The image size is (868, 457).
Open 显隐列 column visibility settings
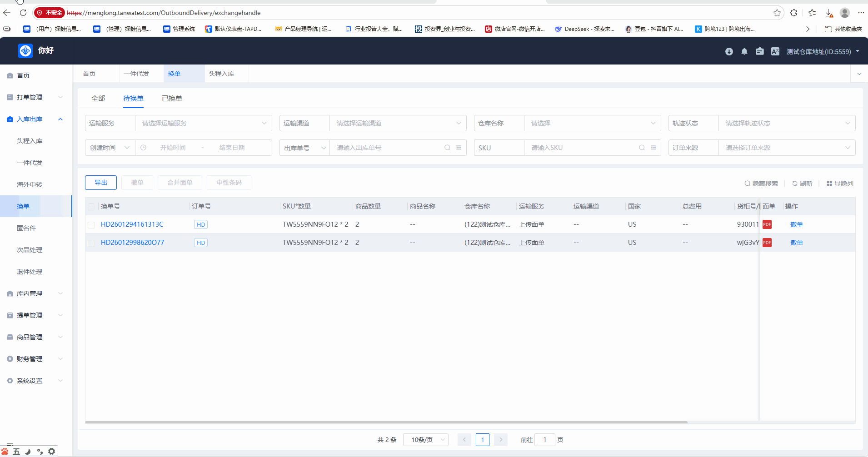pyautogui.click(x=840, y=184)
